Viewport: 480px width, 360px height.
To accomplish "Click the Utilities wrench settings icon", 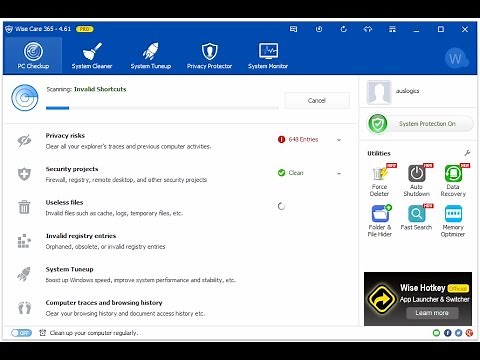I will click(467, 153).
